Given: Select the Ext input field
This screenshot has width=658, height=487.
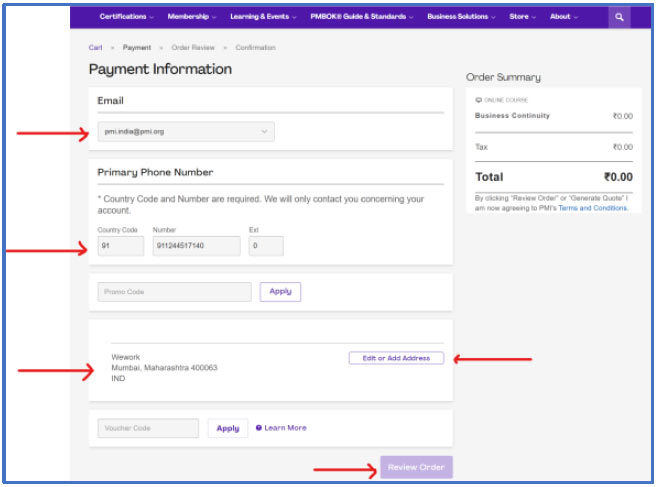Looking at the screenshot, I should point(265,246).
